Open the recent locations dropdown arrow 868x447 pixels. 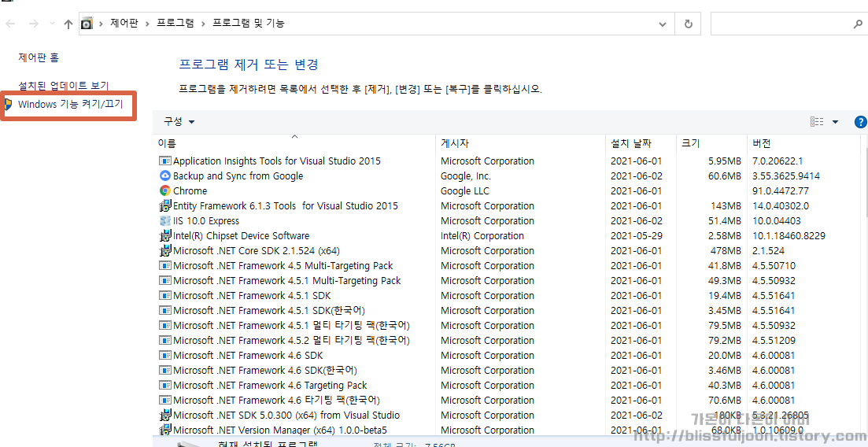53,24
